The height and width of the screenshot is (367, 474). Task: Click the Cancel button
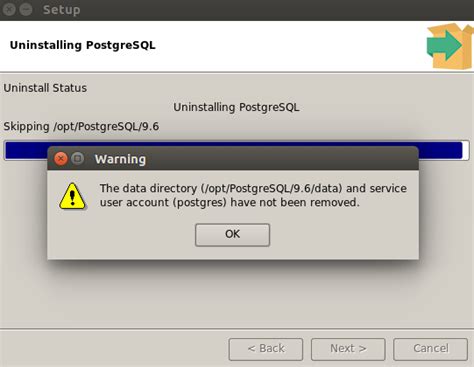pos(430,349)
